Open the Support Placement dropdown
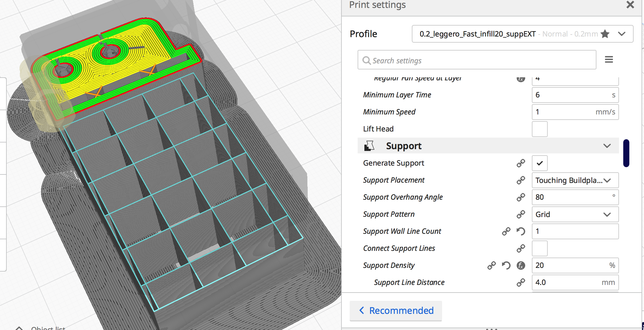 point(575,180)
